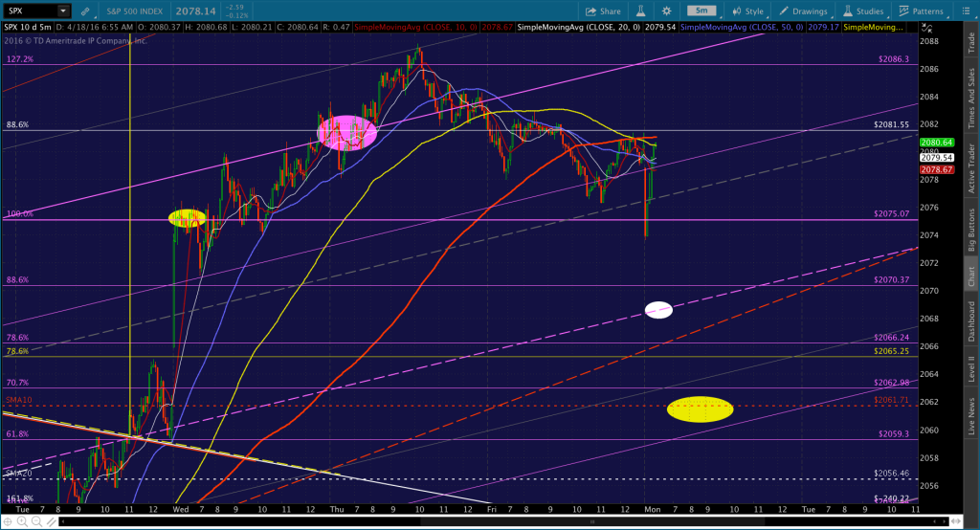Click the expand time axis icon at bottom right

click(958, 521)
